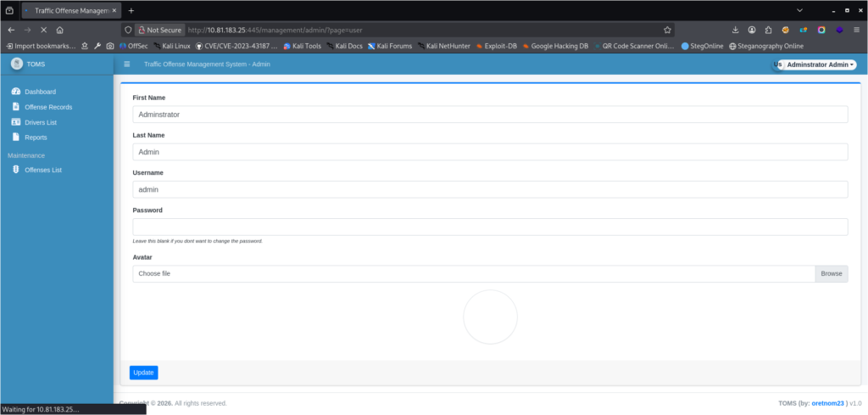Click the Maintenance sidebar heading
The height and width of the screenshot is (415, 868).
[26, 155]
